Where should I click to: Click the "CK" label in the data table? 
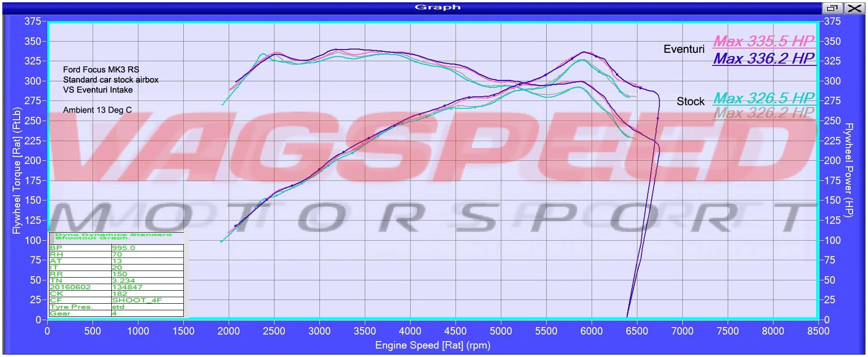[56, 294]
